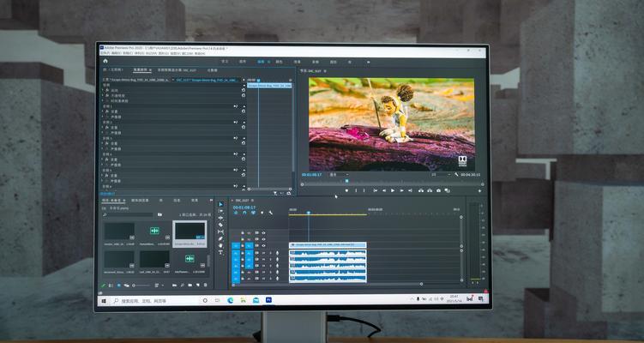Open the 文件 (File) menu
Image resolution: width=644 pixels, height=343 pixels.
(x=105, y=53)
